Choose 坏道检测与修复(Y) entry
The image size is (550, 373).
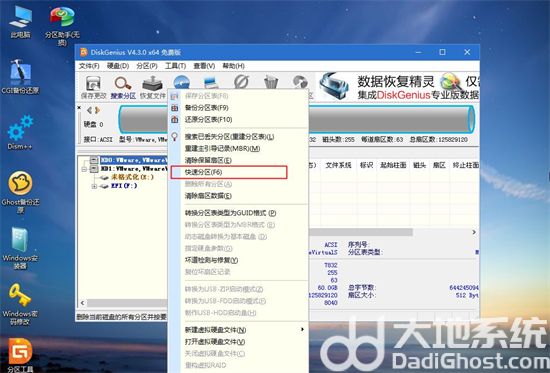pos(211,260)
